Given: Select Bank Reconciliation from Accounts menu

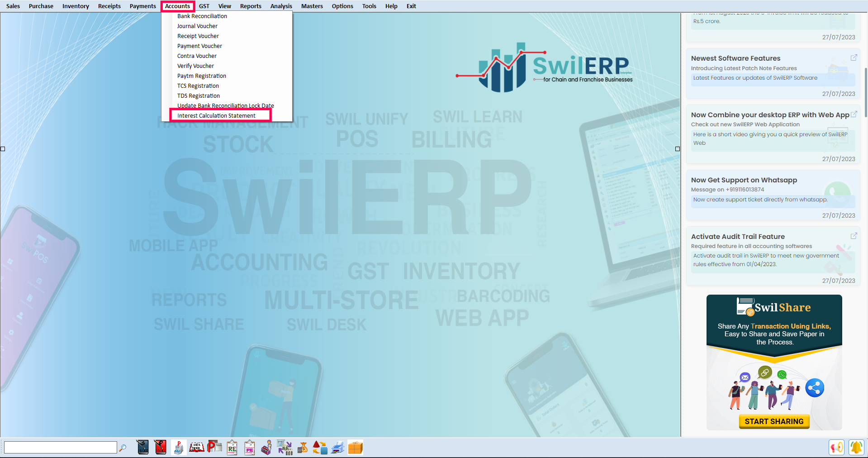Looking at the screenshot, I should point(227,16).
